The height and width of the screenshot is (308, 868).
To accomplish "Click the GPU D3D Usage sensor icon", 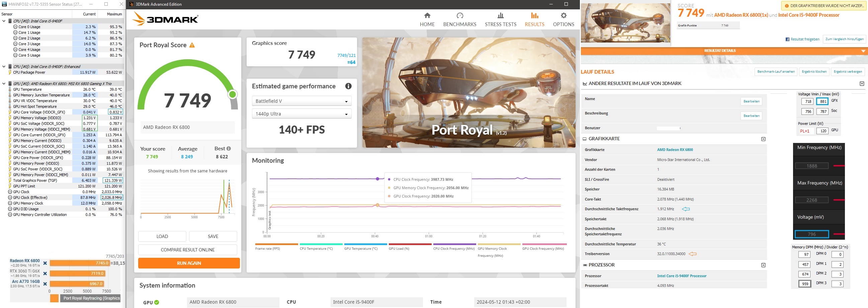I will pyautogui.click(x=10, y=209).
